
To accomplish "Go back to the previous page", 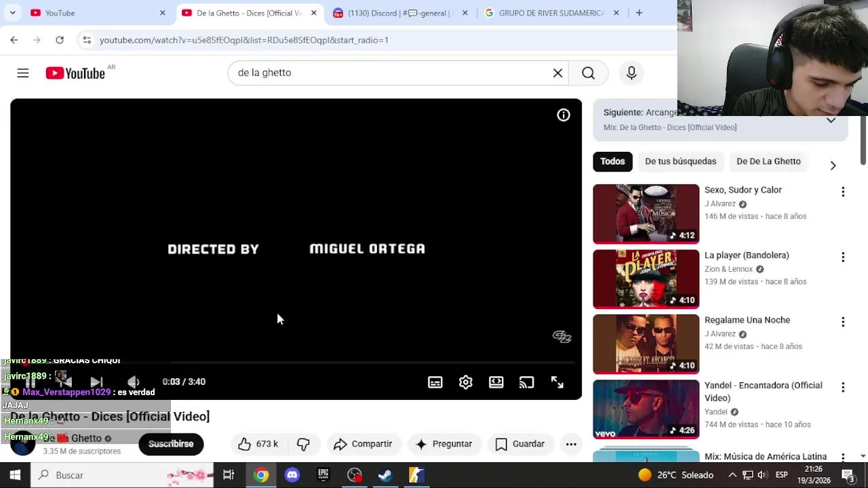I will click(x=14, y=40).
